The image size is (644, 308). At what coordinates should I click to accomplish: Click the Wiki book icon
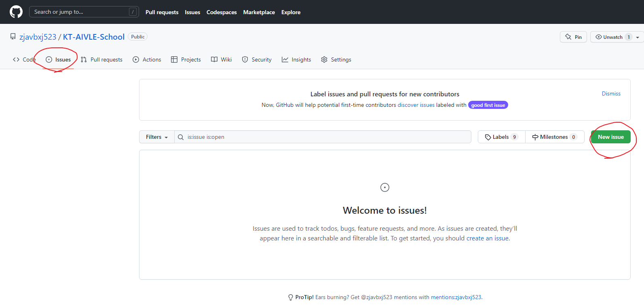click(214, 59)
